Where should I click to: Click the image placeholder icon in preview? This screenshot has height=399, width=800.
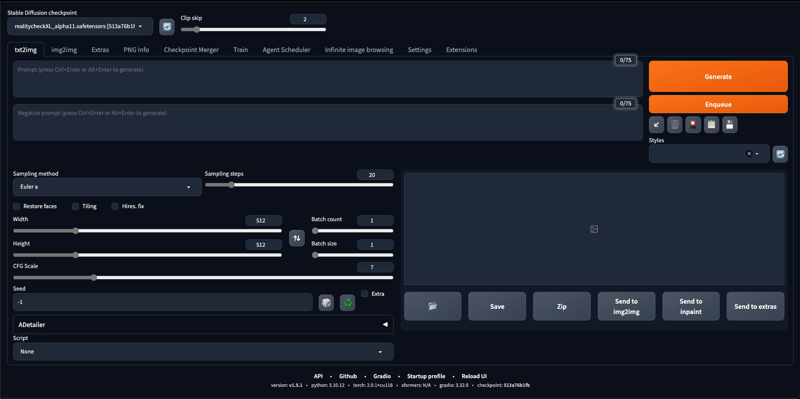(x=594, y=229)
